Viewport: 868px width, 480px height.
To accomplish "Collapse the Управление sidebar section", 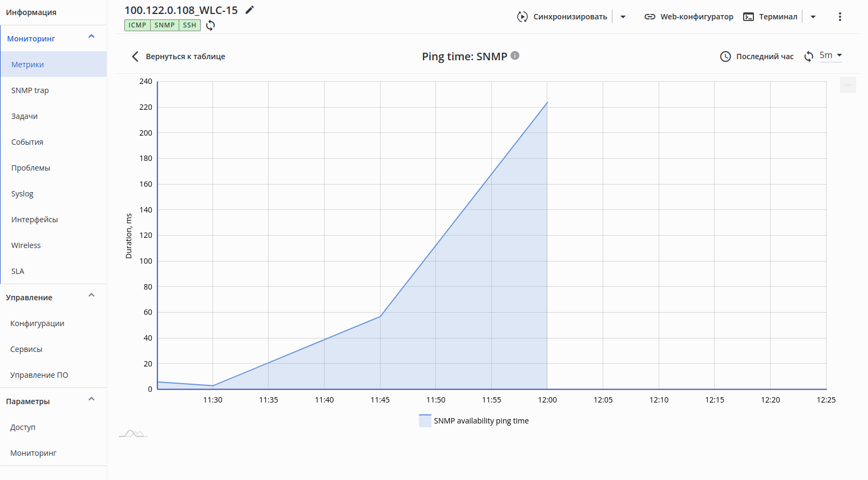I will point(91,295).
